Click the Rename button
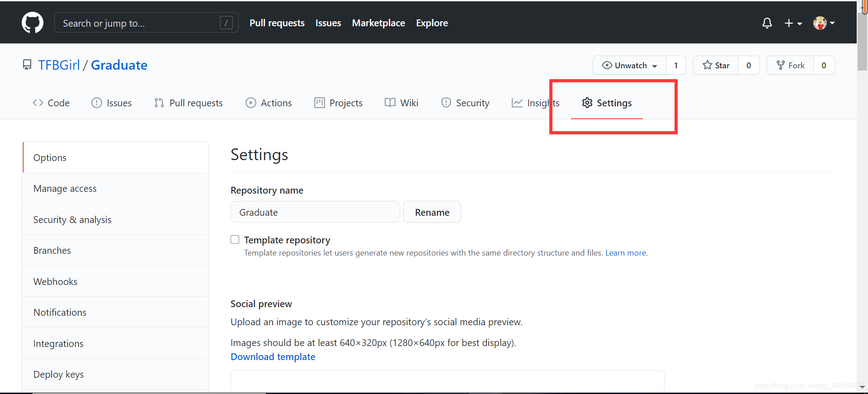Image resolution: width=868 pixels, height=394 pixels. tap(432, 212)
